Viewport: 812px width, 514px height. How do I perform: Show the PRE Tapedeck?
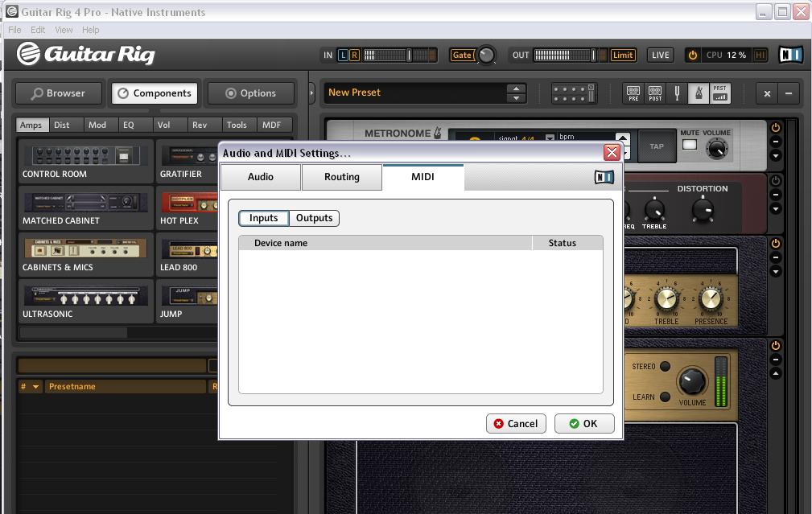tap(633, 93)
